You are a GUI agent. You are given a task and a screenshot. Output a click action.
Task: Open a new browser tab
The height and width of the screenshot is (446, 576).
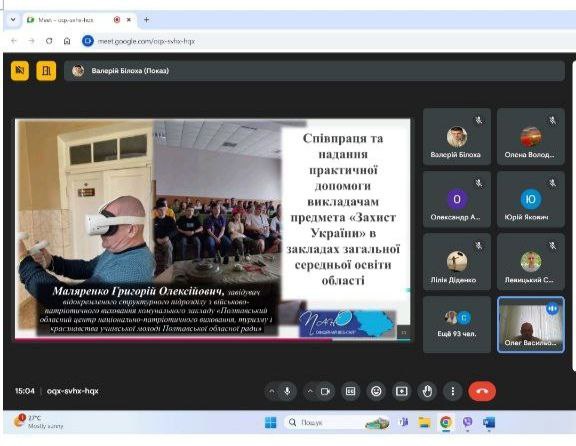(146, 20)
